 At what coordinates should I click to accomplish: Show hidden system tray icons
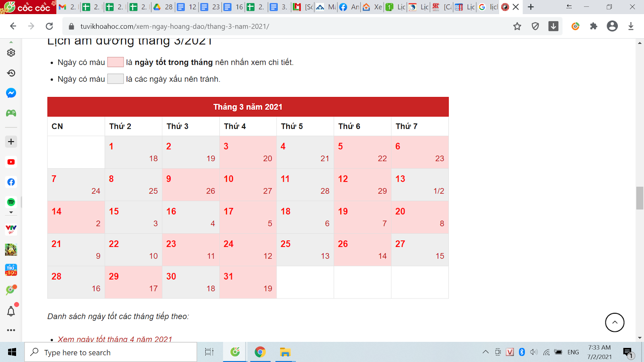(x=485, y=352)
